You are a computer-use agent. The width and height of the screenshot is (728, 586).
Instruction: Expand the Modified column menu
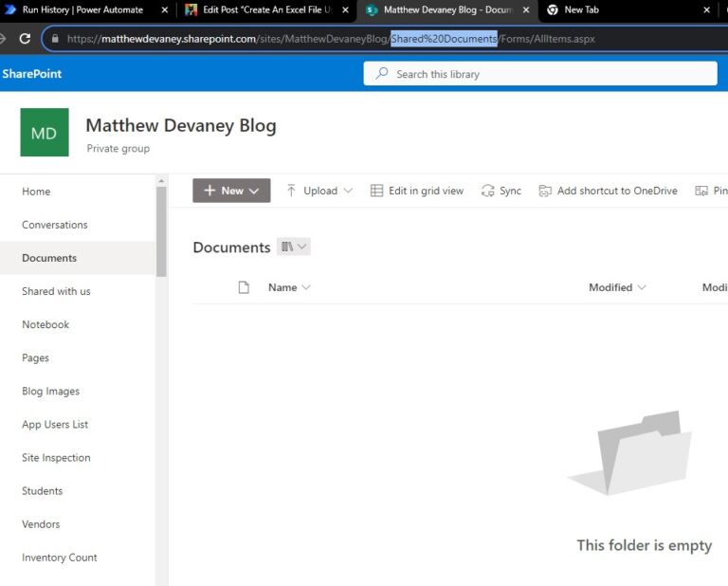point(642,287)
